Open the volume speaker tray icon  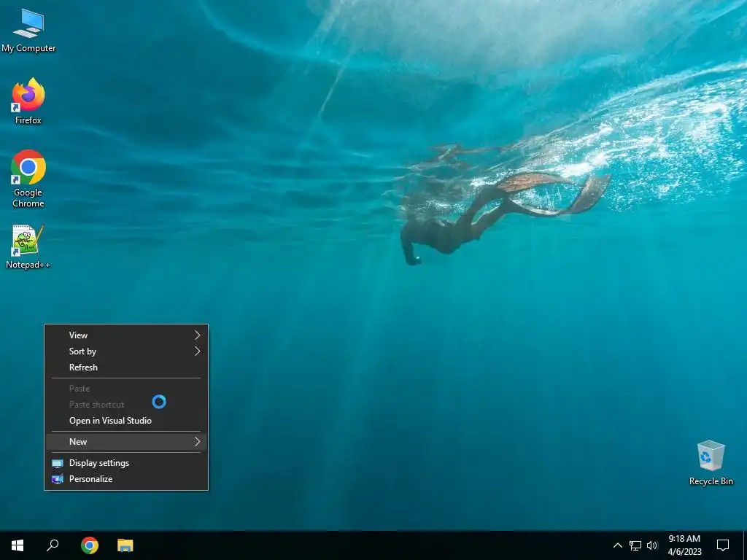pyautogui.click(x=652, y=545)
